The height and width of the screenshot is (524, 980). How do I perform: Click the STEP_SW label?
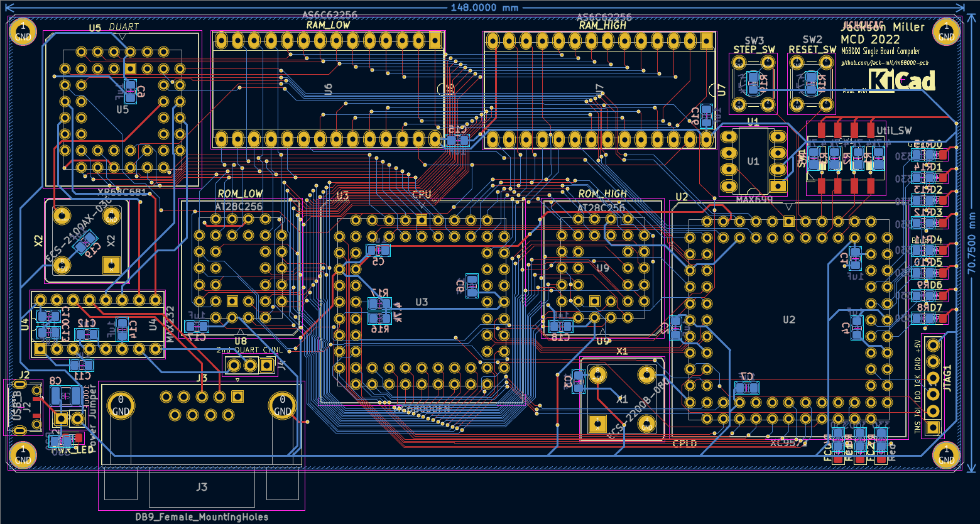754,50
